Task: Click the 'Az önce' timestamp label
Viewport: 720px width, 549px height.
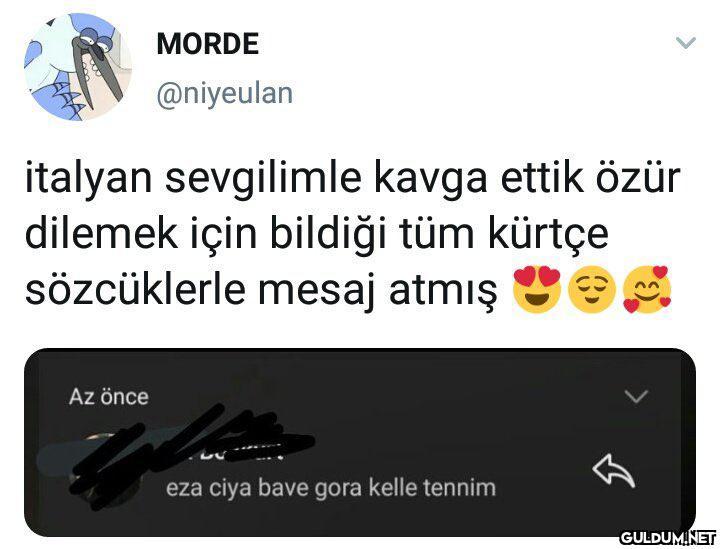Action: coord(109,397)
